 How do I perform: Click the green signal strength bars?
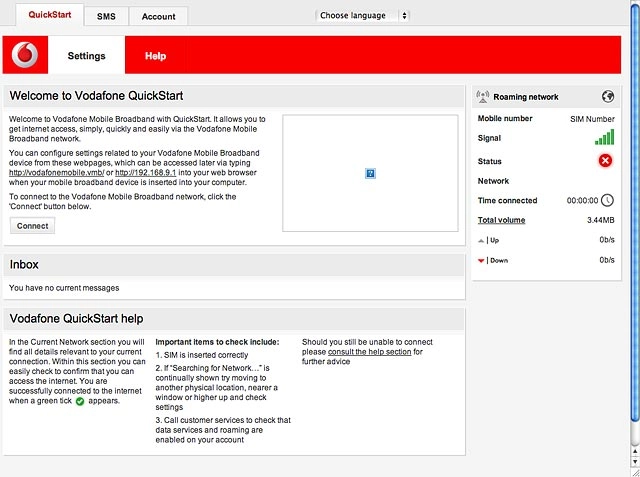(604, 137)
